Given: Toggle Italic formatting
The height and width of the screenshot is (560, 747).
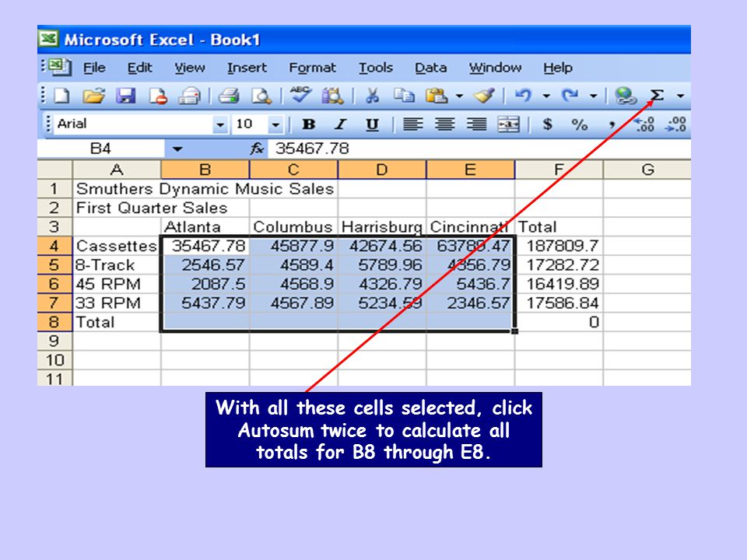Looking at the screenshot, I should click(340, 124).
